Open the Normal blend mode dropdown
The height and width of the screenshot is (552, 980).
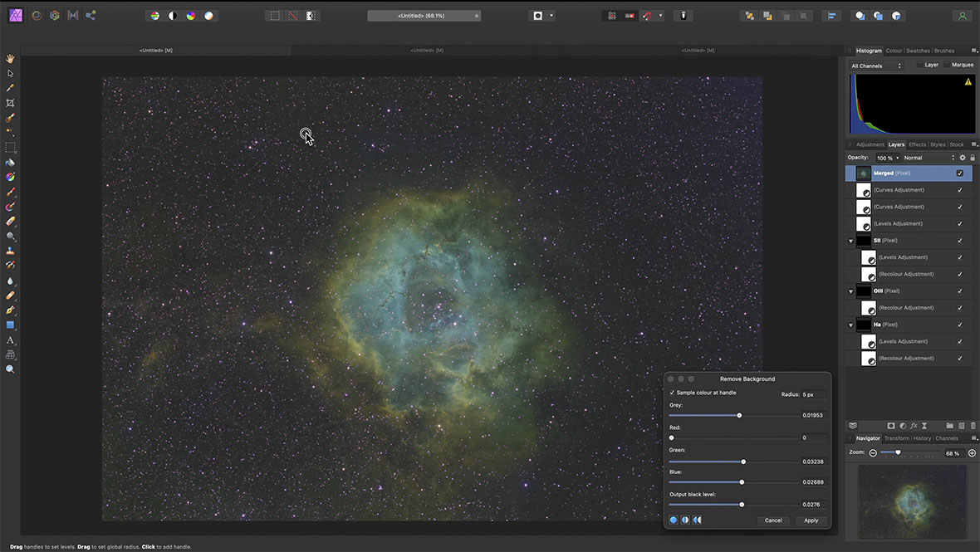pyautogui.click(x=929, y=158)
